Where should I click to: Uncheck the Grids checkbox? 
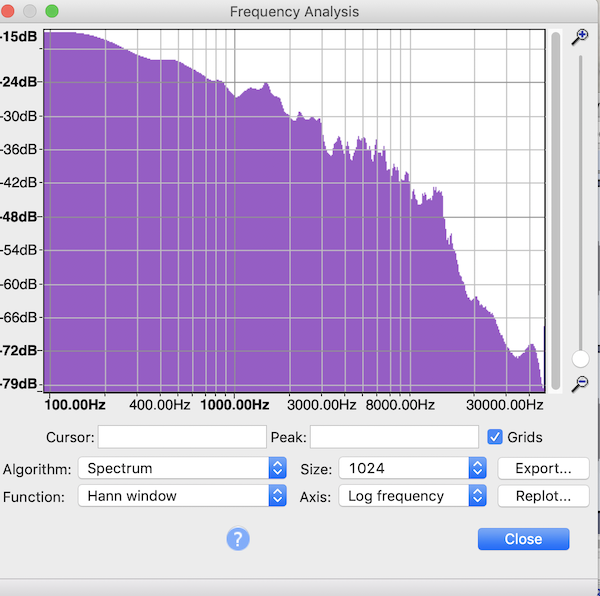click(495, 437)
